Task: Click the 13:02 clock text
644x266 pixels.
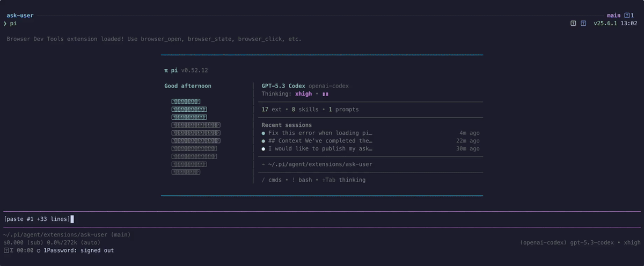Action: (x=629, y=24)
